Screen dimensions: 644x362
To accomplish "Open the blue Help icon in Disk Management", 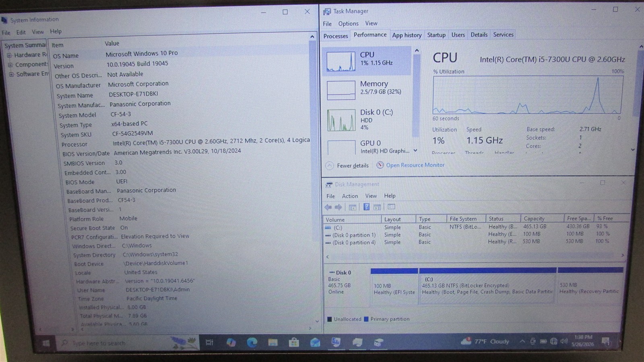I will pos(366,207).
